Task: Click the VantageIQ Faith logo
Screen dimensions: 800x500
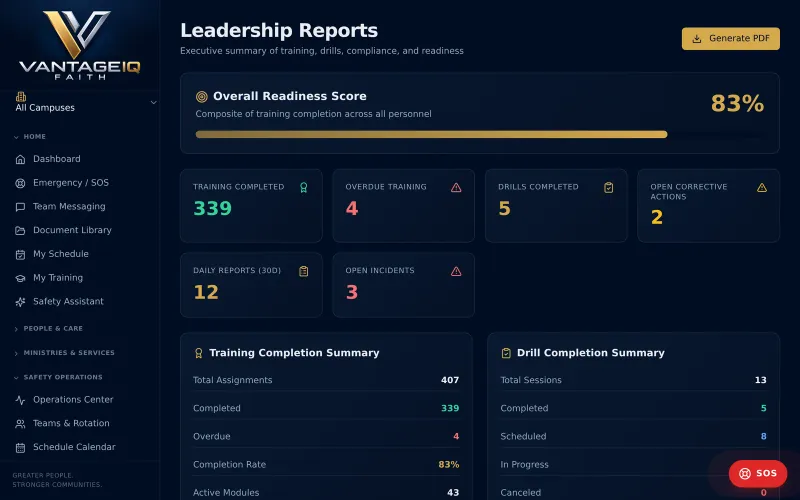Action: [80, 45]
